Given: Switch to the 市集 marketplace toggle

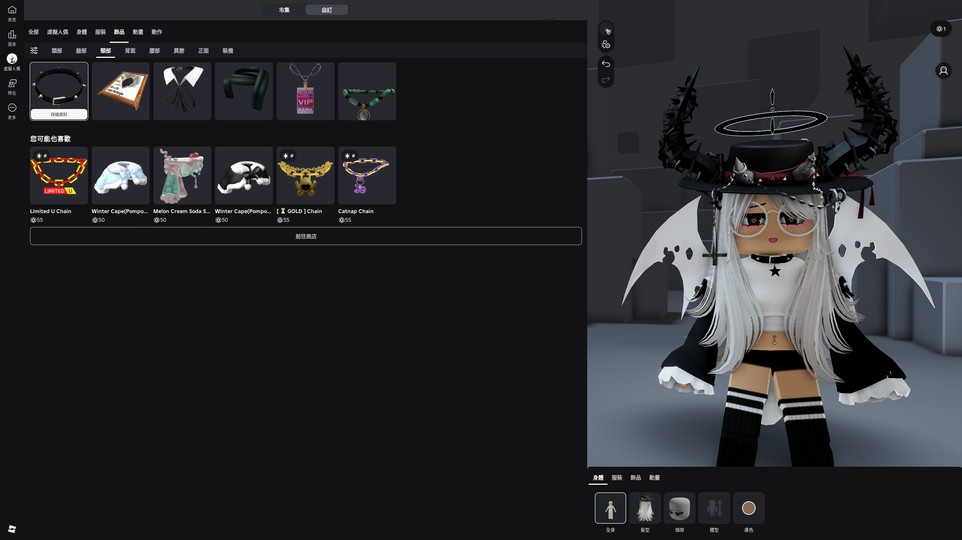Looking at the screenshot, I should [284, 10].
